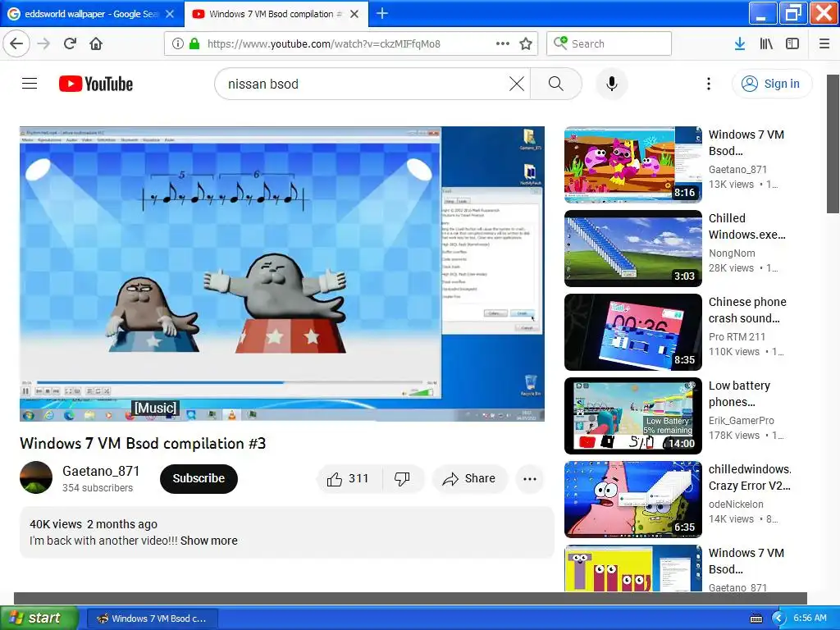Close the eddsworld wallpaper tab

coord(170,14)
